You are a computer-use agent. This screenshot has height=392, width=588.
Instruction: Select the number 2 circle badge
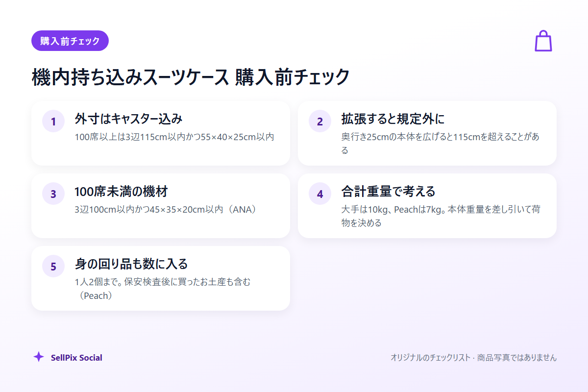click(320, 121)
